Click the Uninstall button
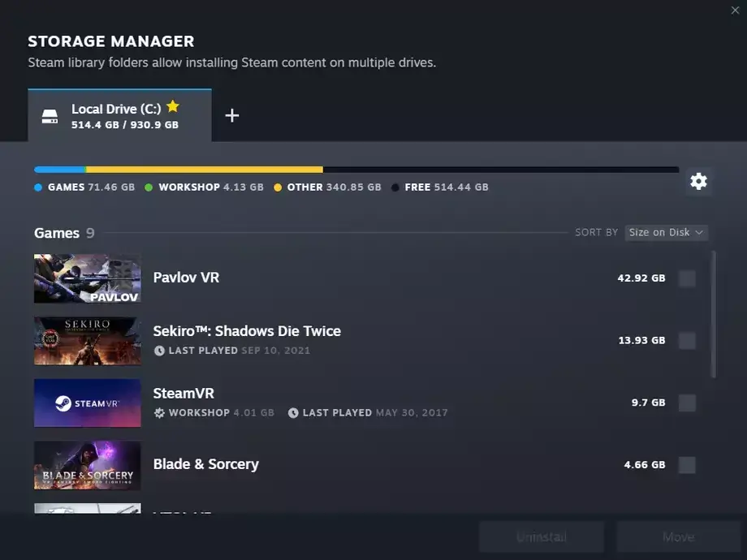Screen dimensions: 747x560 coord(542,536)
